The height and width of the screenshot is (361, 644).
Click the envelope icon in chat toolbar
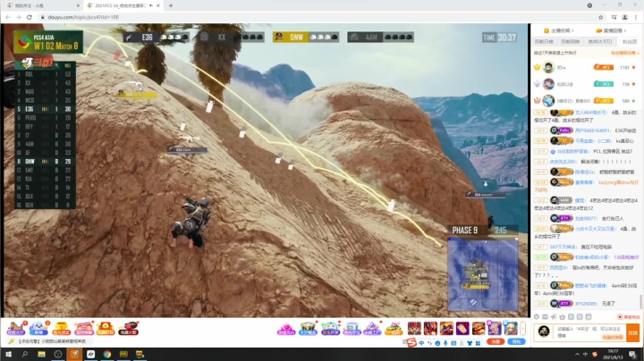pyautogui.click(x=545, y=316)
